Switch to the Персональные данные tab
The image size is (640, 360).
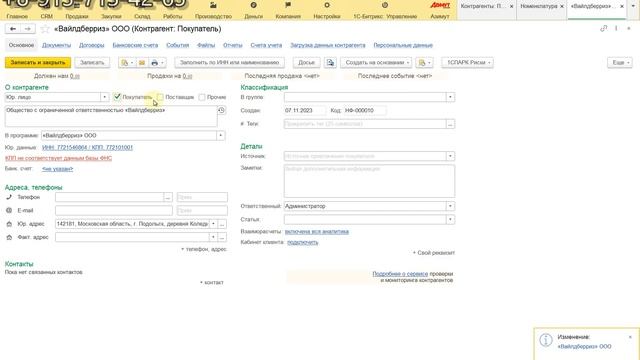pyautogui.click(x=403, y=45)
